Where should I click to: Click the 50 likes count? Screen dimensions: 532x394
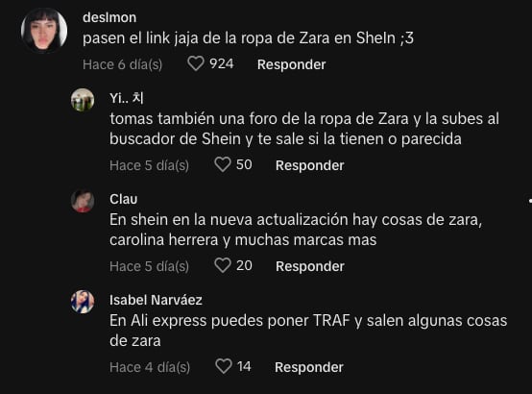pos(244,164)
